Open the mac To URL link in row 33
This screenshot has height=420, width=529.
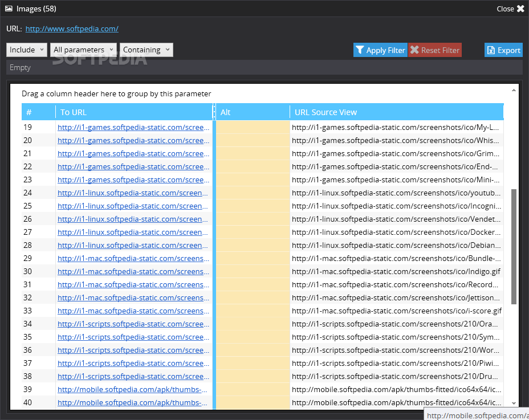tap(133, 311)
